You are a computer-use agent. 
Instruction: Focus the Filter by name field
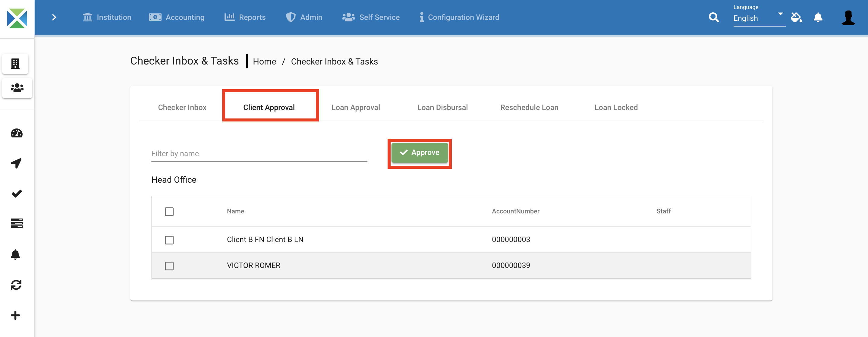point(259,154)
